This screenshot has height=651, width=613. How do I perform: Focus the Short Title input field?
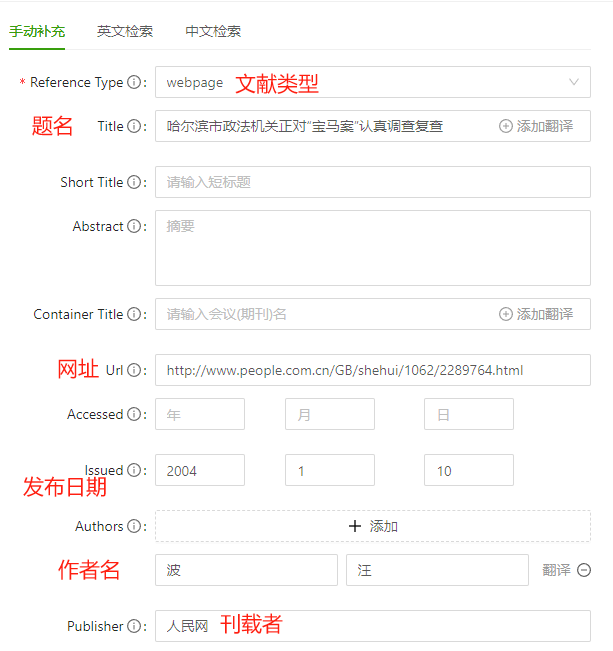click(x=373, y=182)
